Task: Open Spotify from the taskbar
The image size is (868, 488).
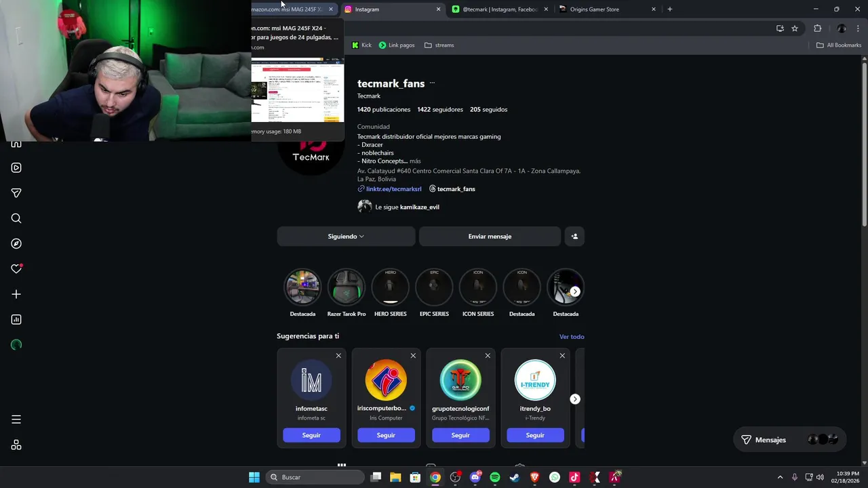Action: click(x=495, y=477)
